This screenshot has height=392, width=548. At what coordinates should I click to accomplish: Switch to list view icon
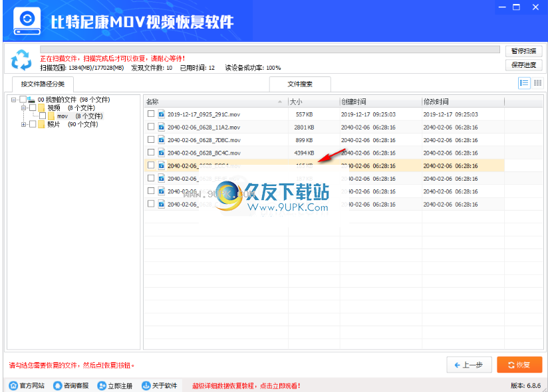(524, 83)
